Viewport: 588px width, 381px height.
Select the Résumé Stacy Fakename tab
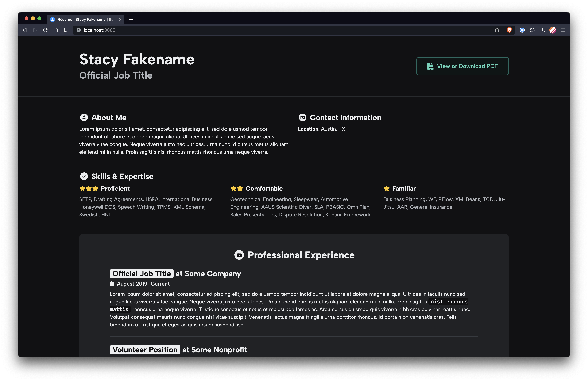[x=84, y=20]
